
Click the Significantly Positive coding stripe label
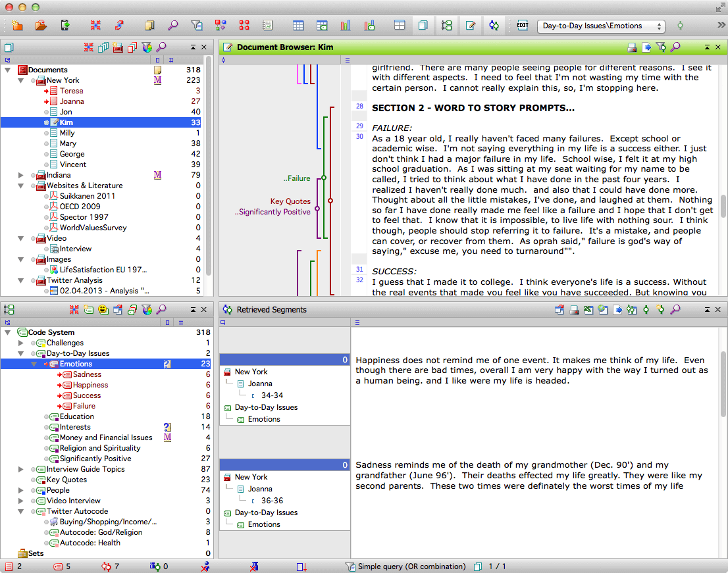(x=273, y=212)
